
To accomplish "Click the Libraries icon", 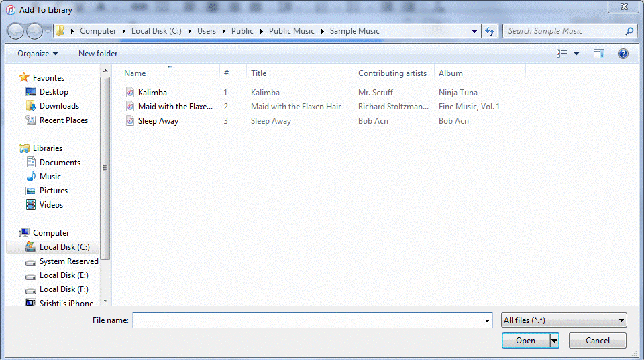I will [24, 148].
